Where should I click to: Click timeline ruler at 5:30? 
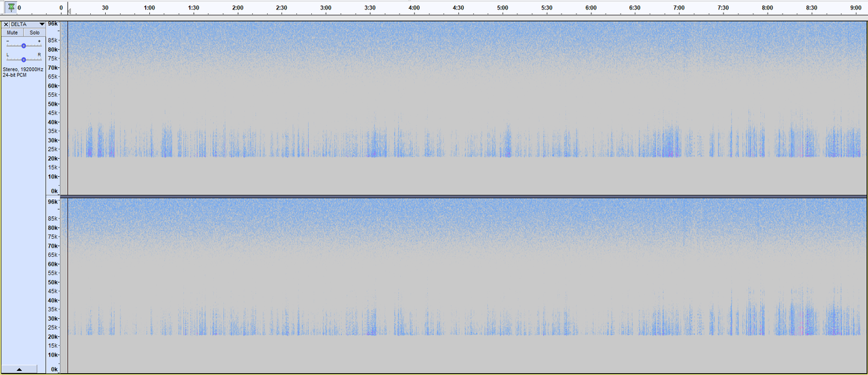click(547, 7)
